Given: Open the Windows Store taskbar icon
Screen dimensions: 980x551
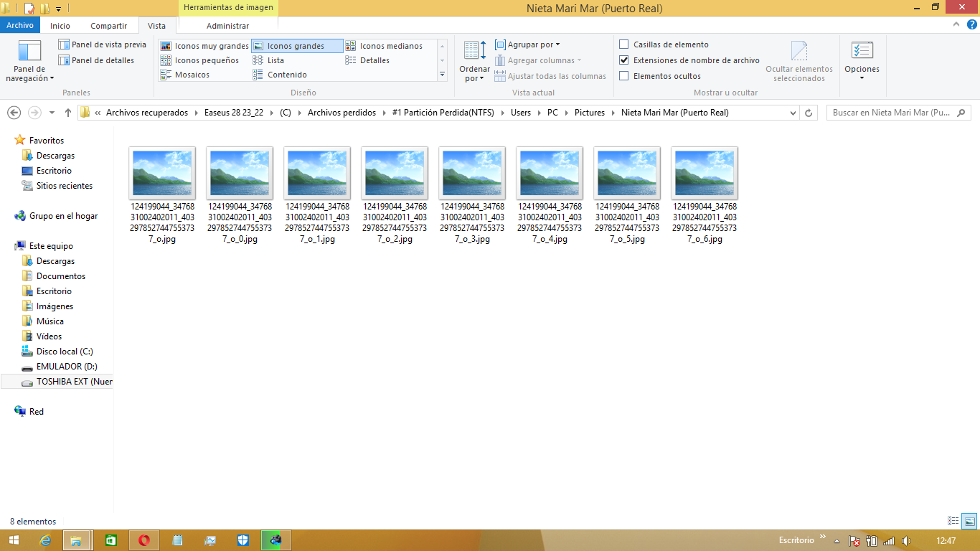Looking at the screenshot, I should tap(111, 540).
